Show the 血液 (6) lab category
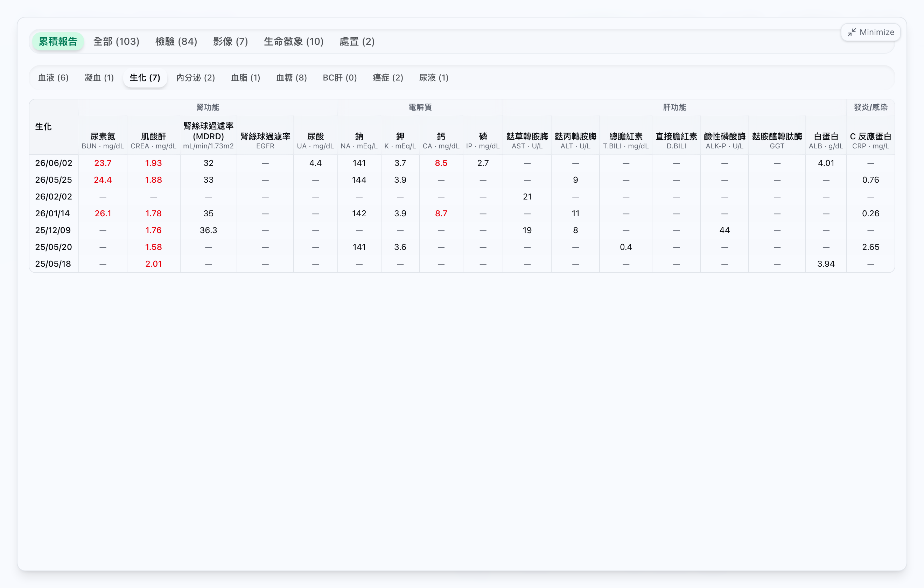Image resolution: width=924 pixels, height=588 pixels. 53,78
